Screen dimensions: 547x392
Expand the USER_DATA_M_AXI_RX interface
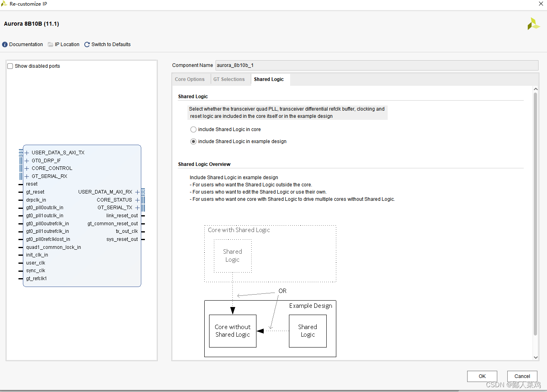(138, 192)
